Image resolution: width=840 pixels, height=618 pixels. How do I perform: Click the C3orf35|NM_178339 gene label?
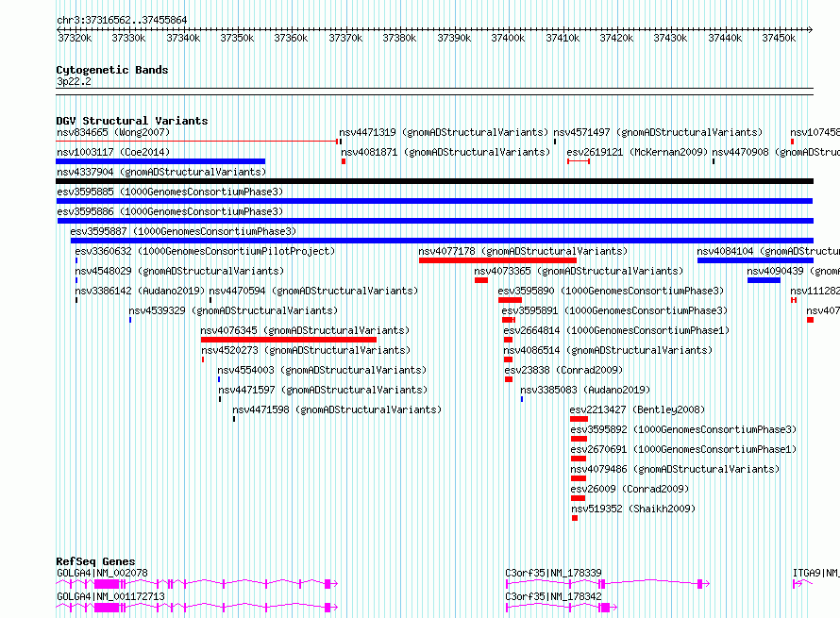pos(553,573)
